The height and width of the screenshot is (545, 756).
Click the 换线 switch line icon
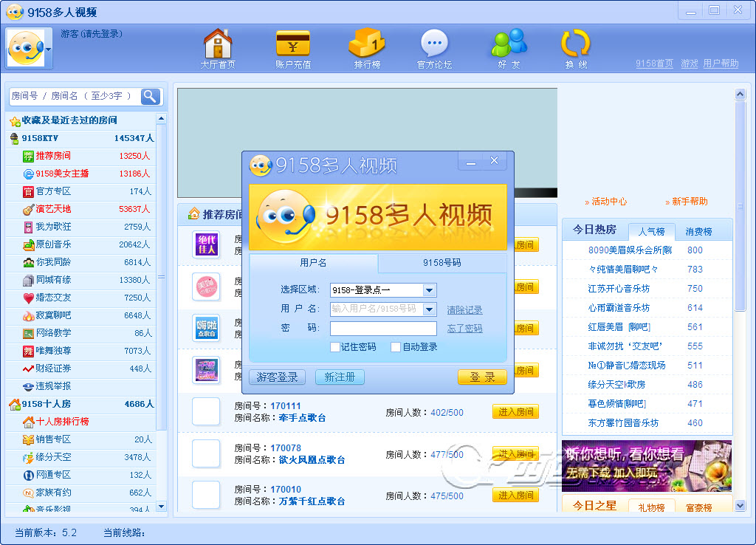coord(576,49)
